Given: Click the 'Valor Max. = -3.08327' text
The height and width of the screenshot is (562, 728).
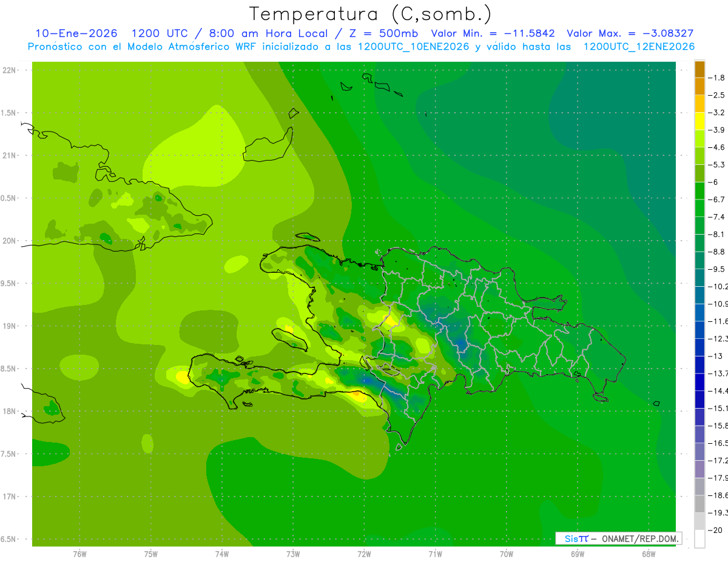Looking at the screenshot, I should click(630, 33).
